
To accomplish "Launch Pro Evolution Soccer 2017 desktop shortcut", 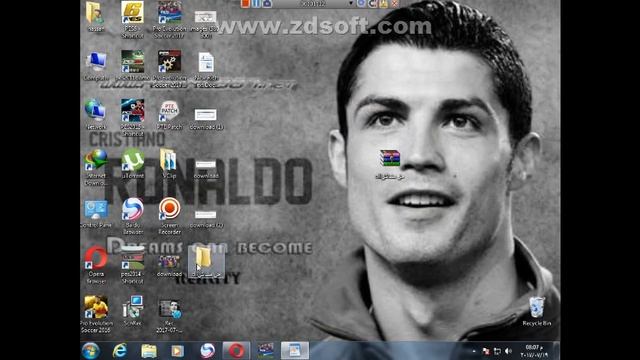I will pos(169,20).
